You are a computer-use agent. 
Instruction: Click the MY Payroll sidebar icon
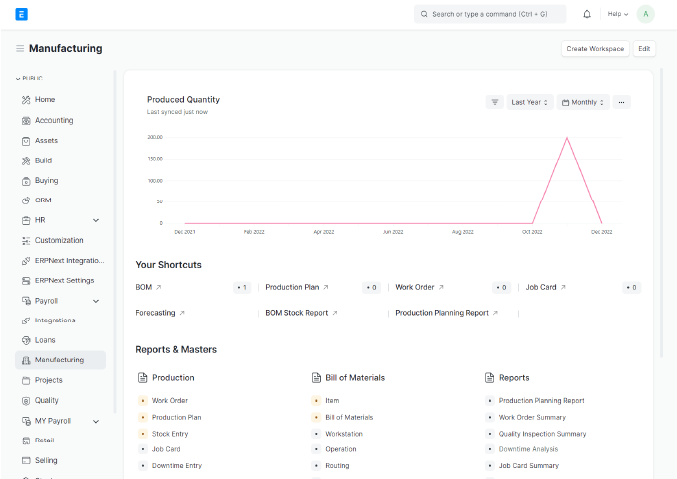point(26,421)
